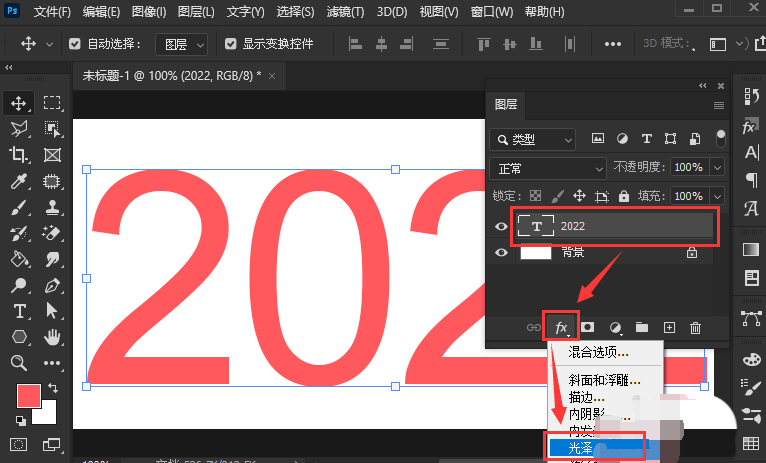Toggle the 显示变换控件 checkbox
This screenshot has width=766, height=463.
pos(231,45)
